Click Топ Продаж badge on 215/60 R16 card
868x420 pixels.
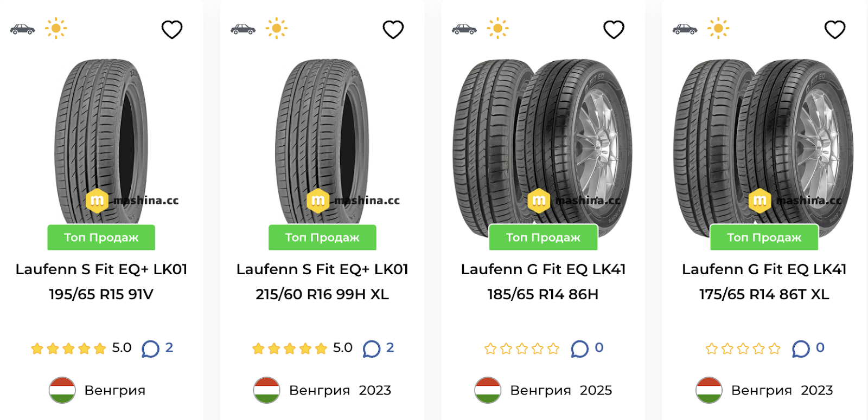(322, 237)
